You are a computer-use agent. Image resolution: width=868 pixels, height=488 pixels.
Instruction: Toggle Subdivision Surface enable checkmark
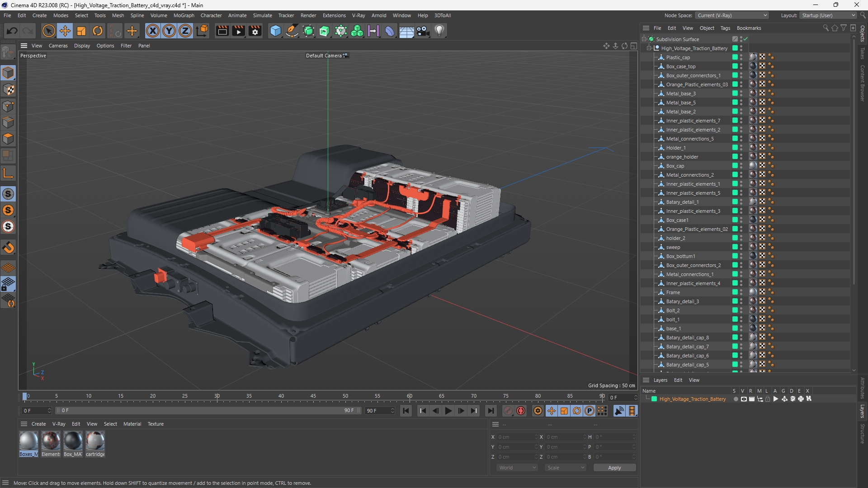[745, 39]
